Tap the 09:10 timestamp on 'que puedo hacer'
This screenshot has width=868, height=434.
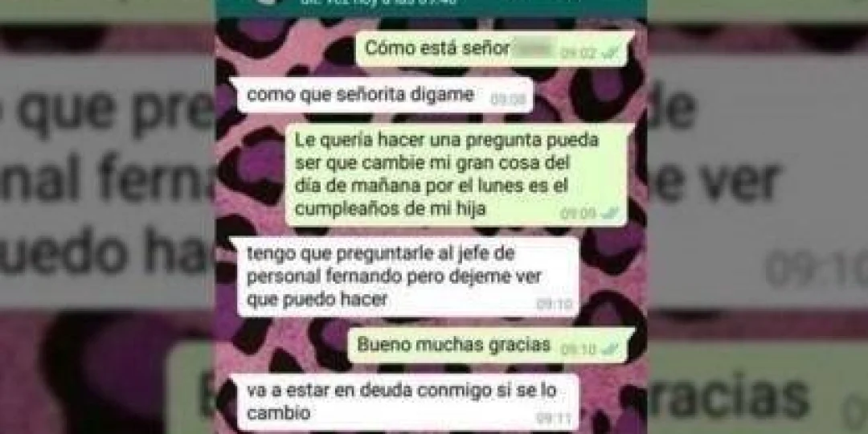(554, 305)
